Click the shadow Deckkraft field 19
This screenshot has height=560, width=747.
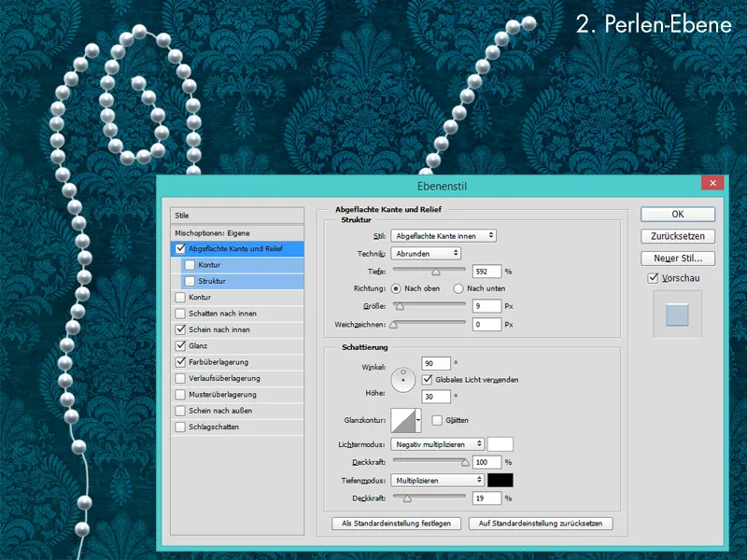pyautogui.click(x=486, y=498)
